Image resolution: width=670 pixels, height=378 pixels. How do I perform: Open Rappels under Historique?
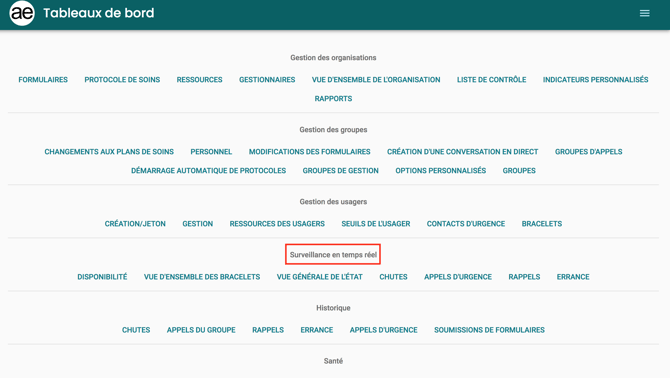pos(268,330)
